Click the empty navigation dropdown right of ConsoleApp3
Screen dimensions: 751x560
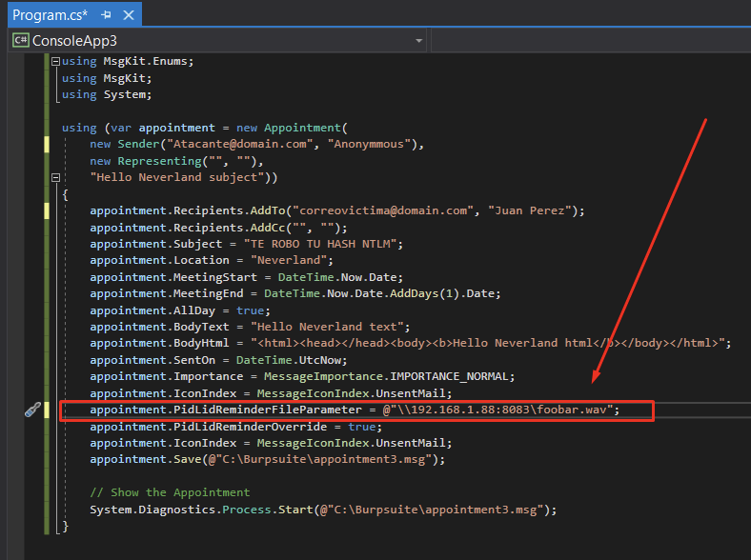tap(591, 41)
